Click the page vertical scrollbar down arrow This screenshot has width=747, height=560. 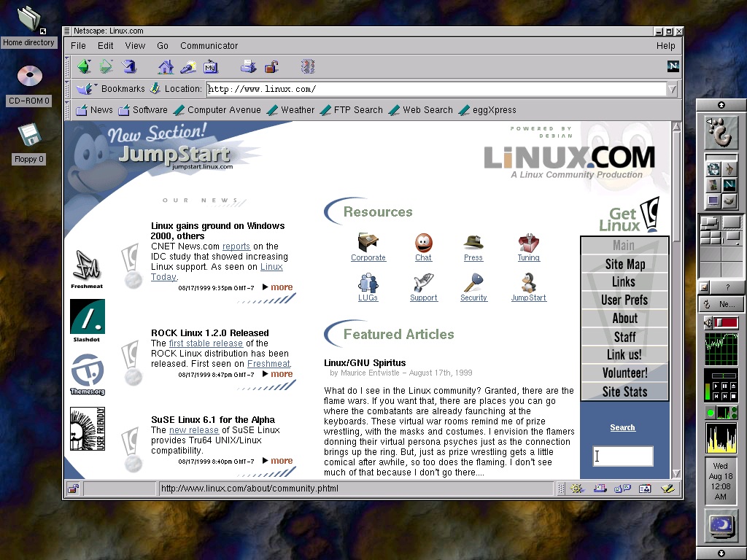tap(676, 473)
